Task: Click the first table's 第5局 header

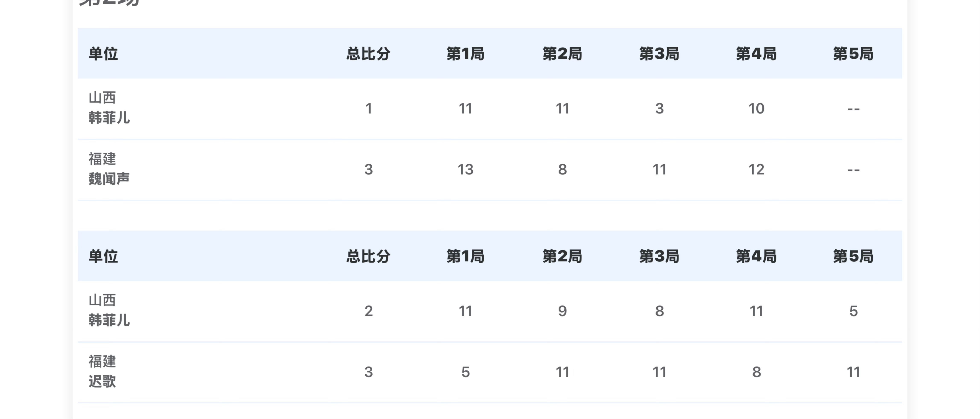Action: coord(853,54)
